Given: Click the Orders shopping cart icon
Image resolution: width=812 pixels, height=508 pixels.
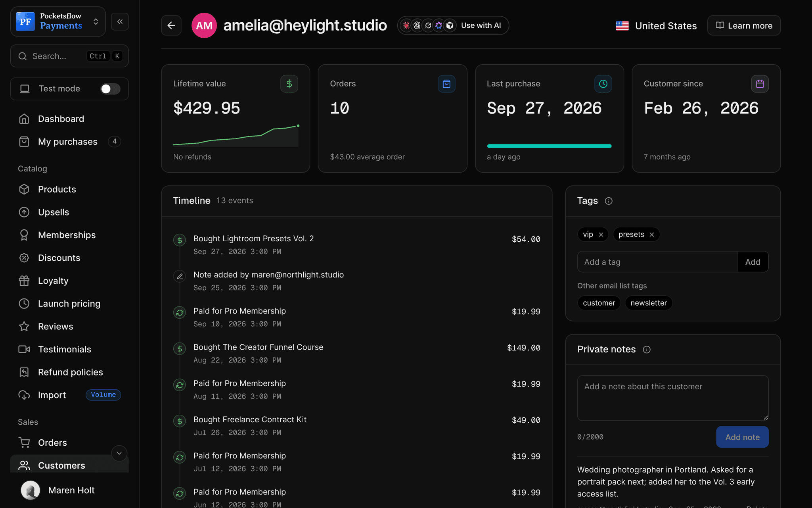Looking at the screenshot, I should (24, 443).
